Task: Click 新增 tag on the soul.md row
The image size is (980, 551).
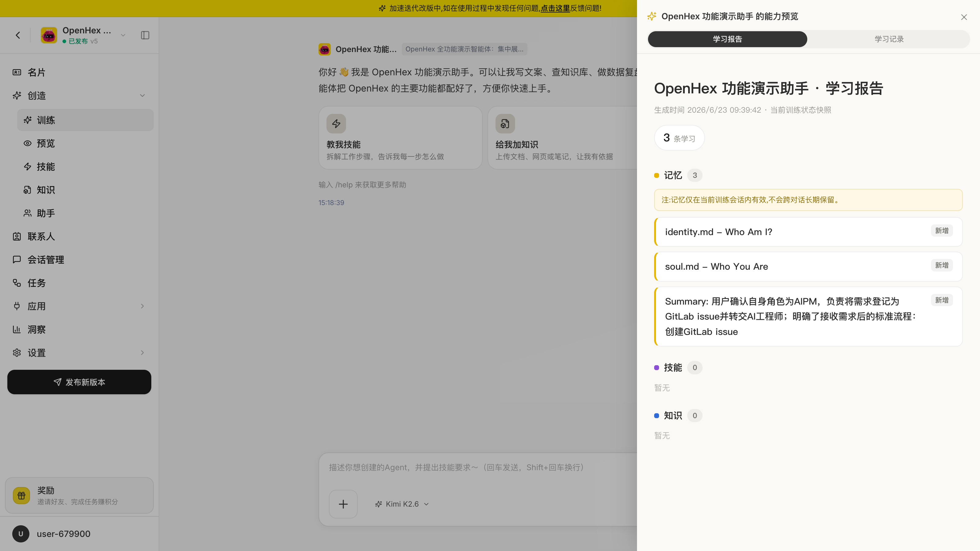Action: pos(942,265)
